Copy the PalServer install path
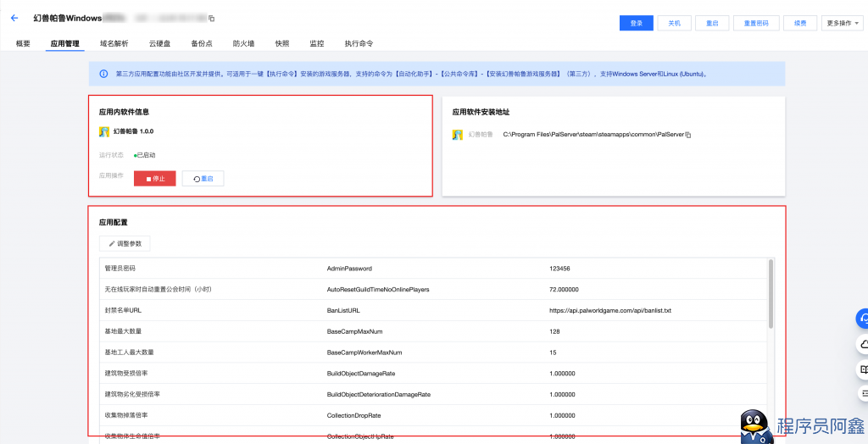Image resolution: width=868 pixels, height=444 pixels. [688, 135]
